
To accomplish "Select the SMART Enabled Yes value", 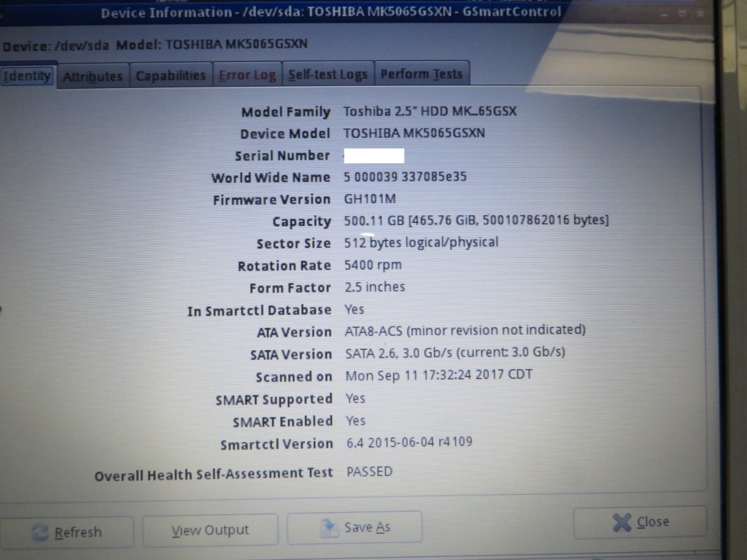I will click(x=356, y=421).
